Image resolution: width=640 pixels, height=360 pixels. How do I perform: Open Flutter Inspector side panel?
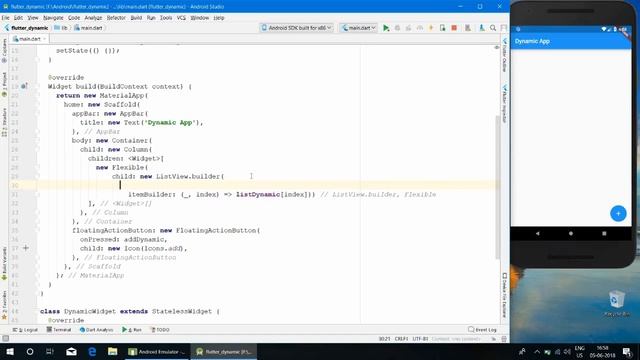(x=504, y=104)
